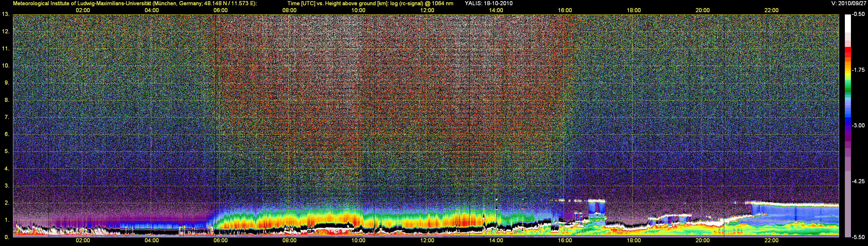Click the 13 km height axis label
The width and height of the screenshot is (868, 246).
(x=6, y=14)
